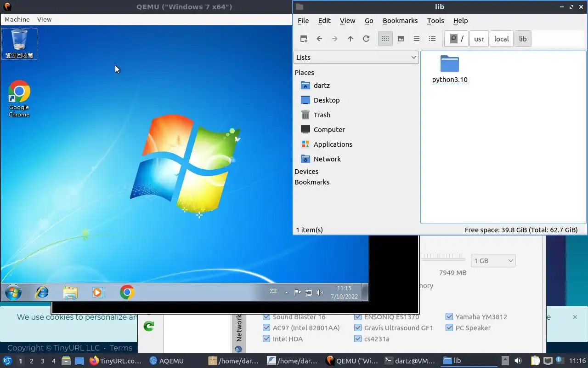588x368 pixels.
Task: Switch to thumbnail view mode
Action: (x=401, y=39)
